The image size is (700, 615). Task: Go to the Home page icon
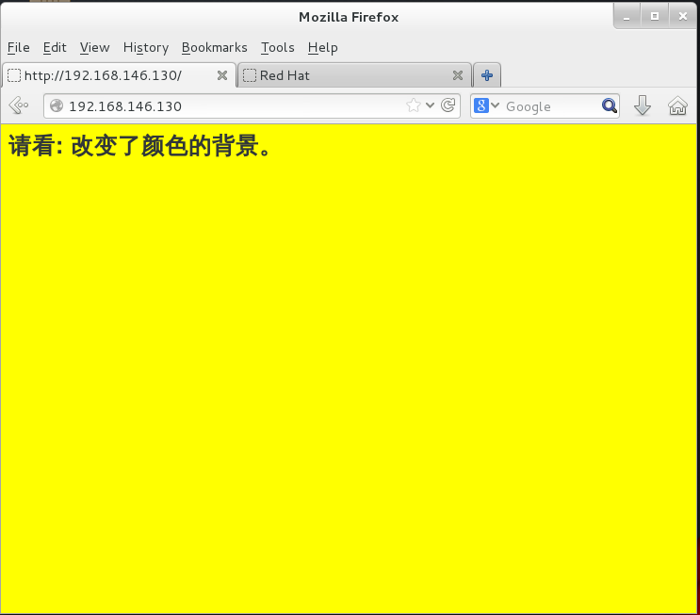pyautogui.click(x=677, y=105)
